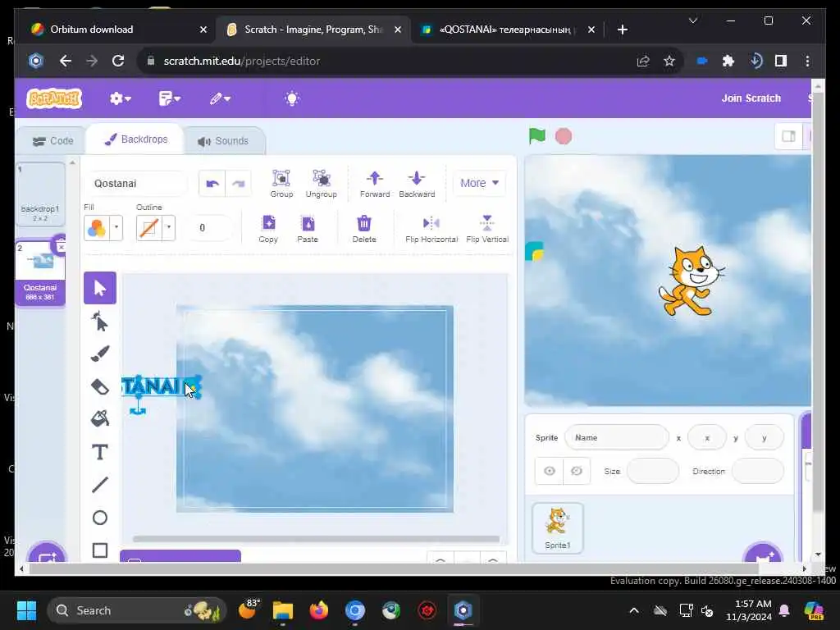Open the Tutorials lightbulb icon
The width and height of the screenshot is (840, 630).
pos(292,98)
